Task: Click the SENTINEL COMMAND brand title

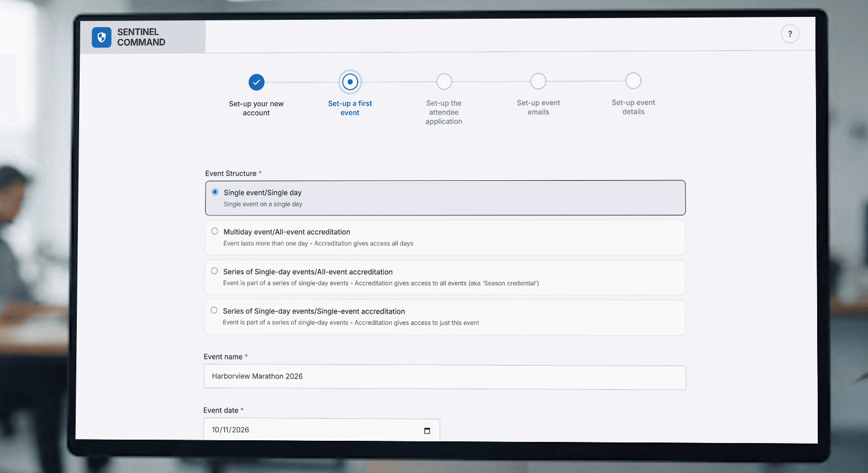Action: pos(141,37)
